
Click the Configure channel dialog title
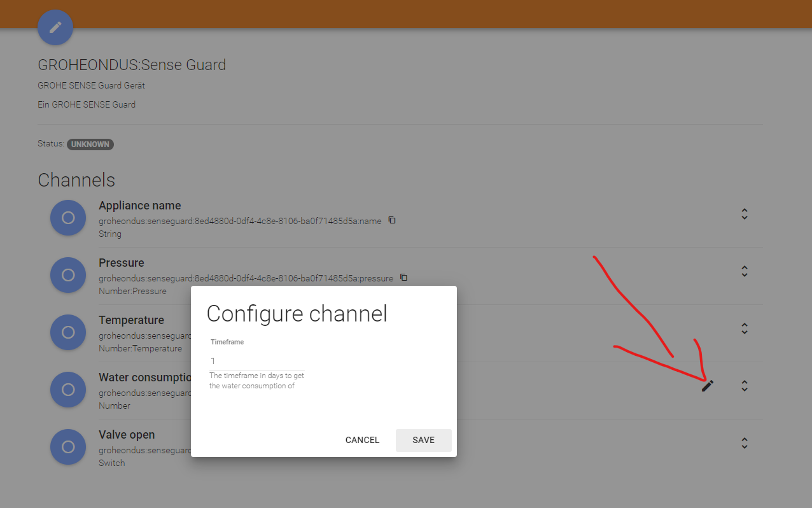297,314
